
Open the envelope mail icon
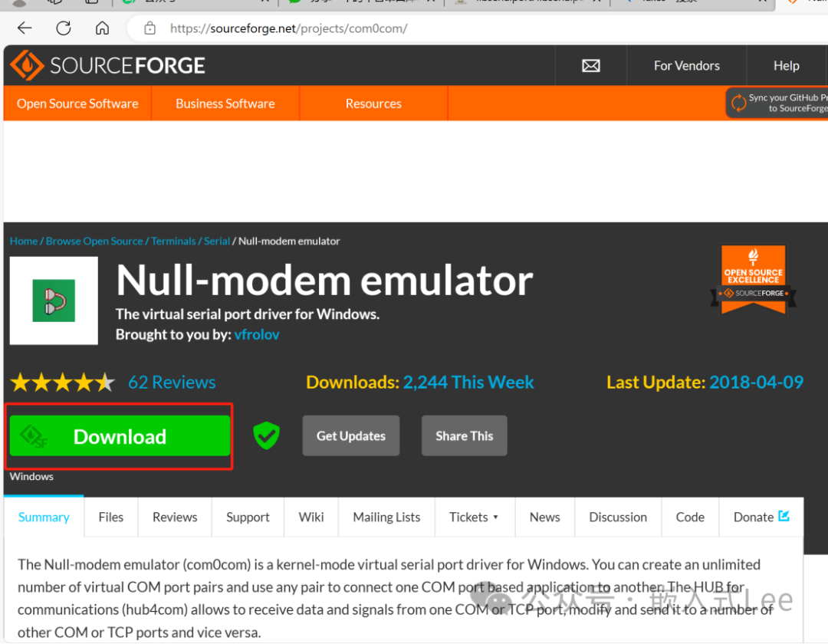[x=590, y=66]
